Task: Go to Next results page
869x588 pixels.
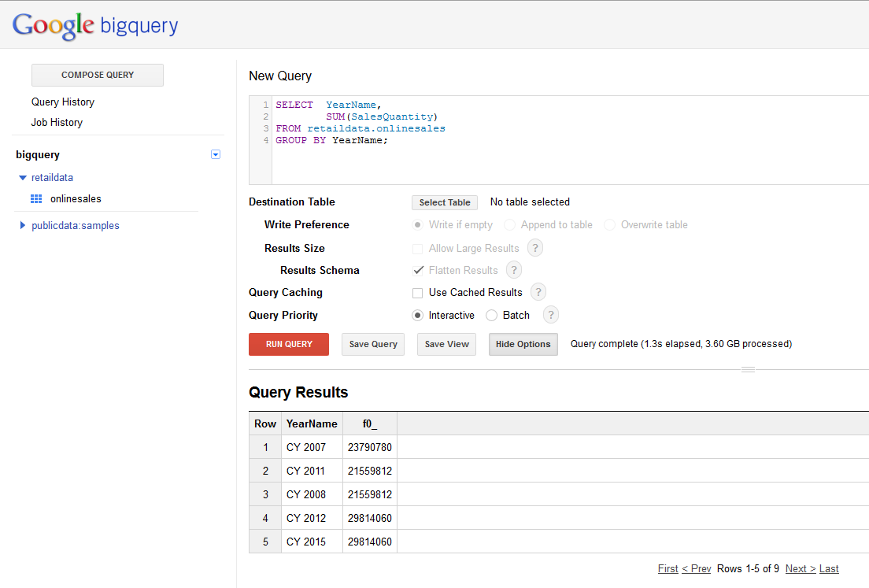Action: 800,568
